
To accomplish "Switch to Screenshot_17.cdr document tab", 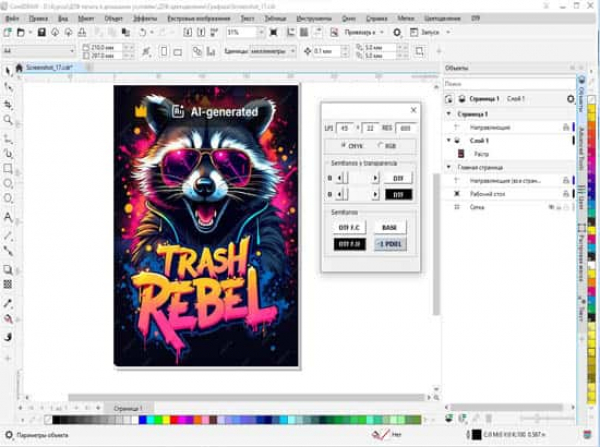I will tap(49, 68).
